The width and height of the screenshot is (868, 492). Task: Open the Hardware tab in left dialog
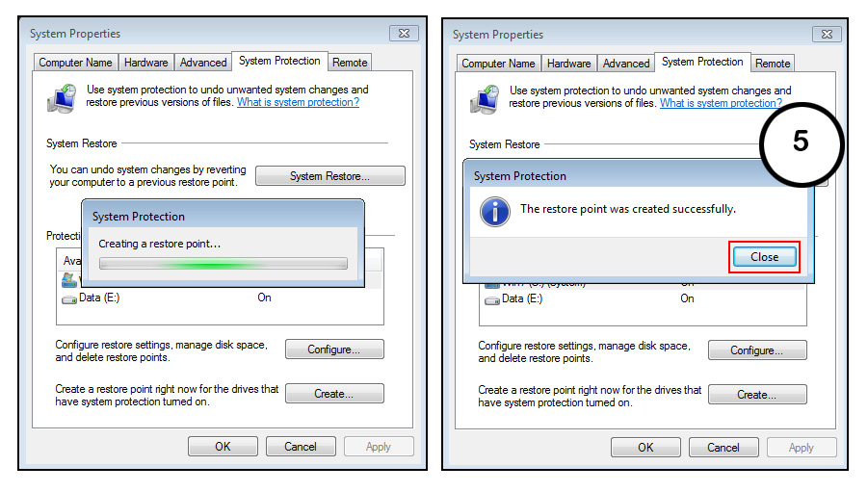pyautogui.click(x=146, y=63)
